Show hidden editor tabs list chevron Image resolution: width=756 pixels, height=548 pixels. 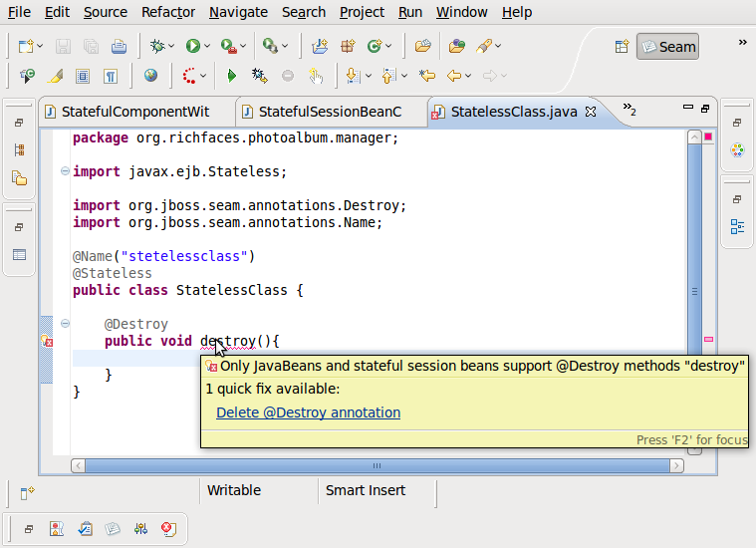[629, 110]
